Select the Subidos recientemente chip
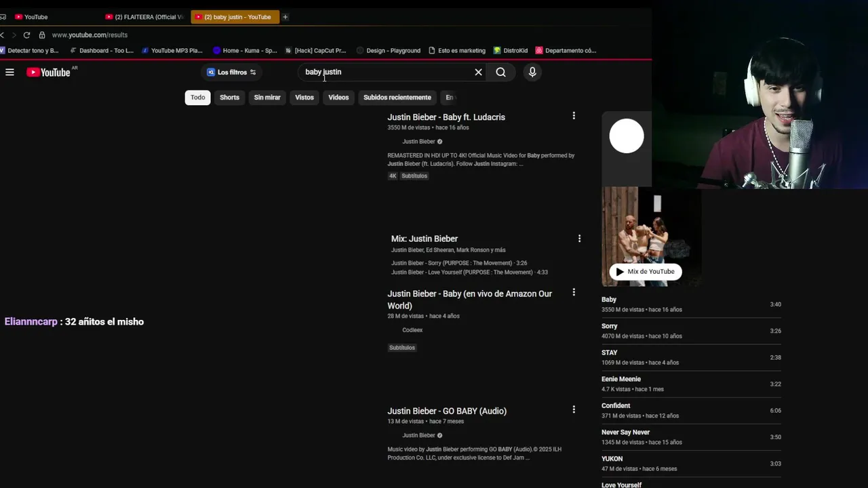The image size is (868, 488). point(397,98)
